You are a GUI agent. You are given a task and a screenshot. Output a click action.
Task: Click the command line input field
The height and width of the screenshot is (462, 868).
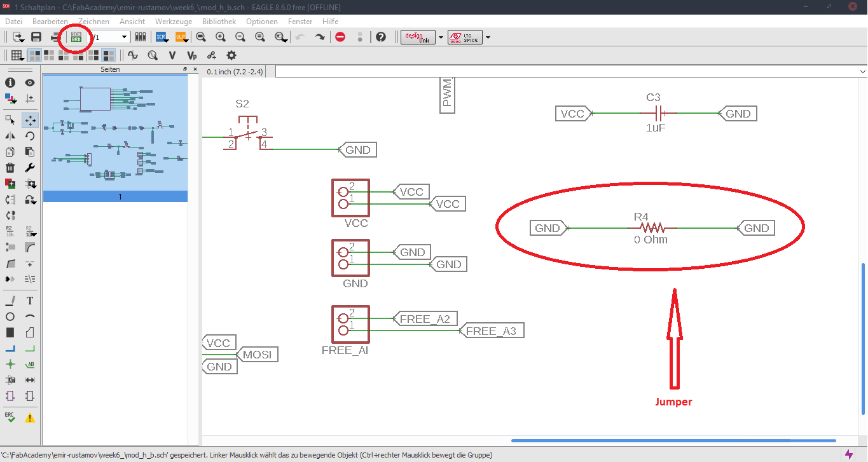click(x=570, y=71)
